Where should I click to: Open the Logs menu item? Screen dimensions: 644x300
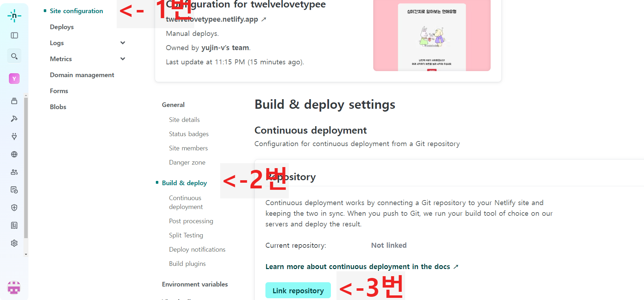[57, 43]
